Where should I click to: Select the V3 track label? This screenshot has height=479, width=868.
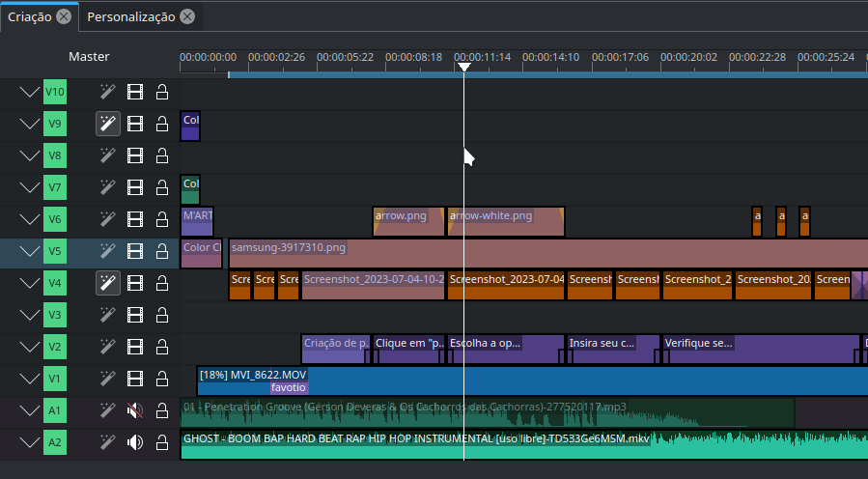55,315
